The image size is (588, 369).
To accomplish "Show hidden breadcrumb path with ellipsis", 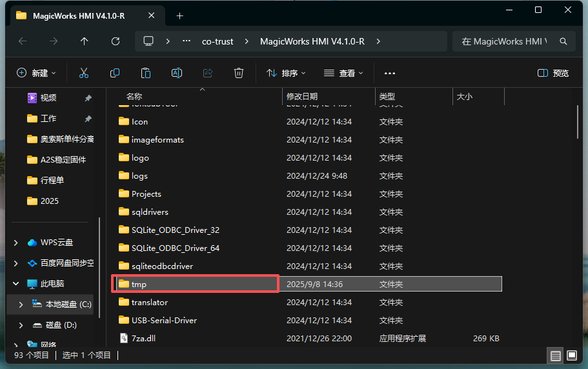I will coord(187,41).
